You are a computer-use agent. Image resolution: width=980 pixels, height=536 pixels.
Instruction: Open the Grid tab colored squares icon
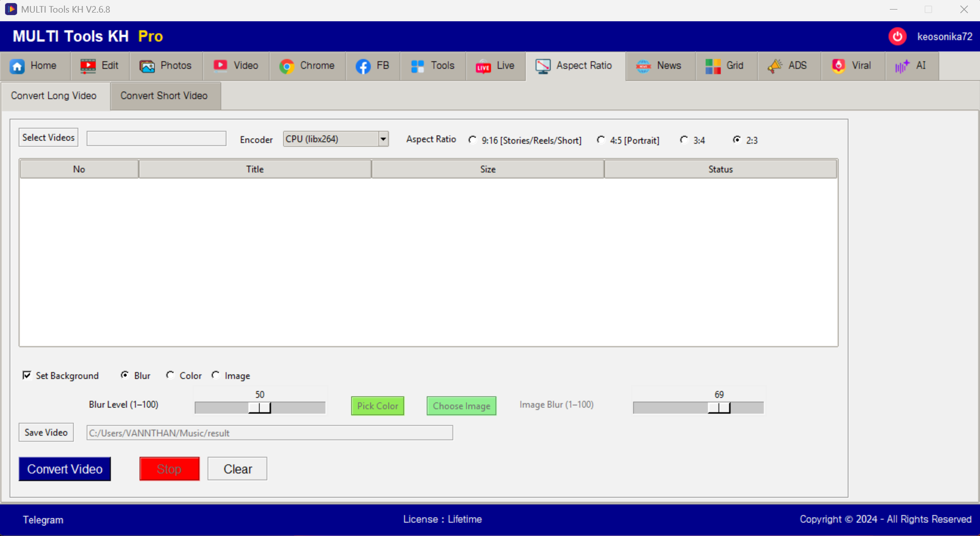point(712,66)
